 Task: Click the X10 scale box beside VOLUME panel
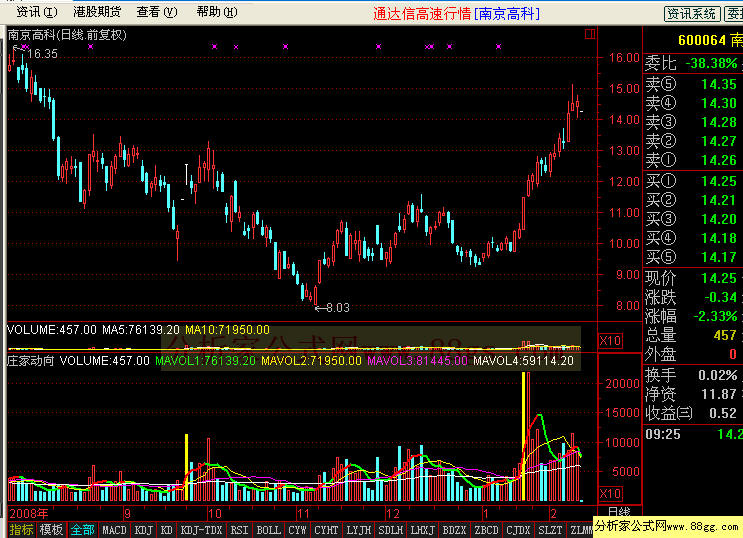click(x=610, y=340)
